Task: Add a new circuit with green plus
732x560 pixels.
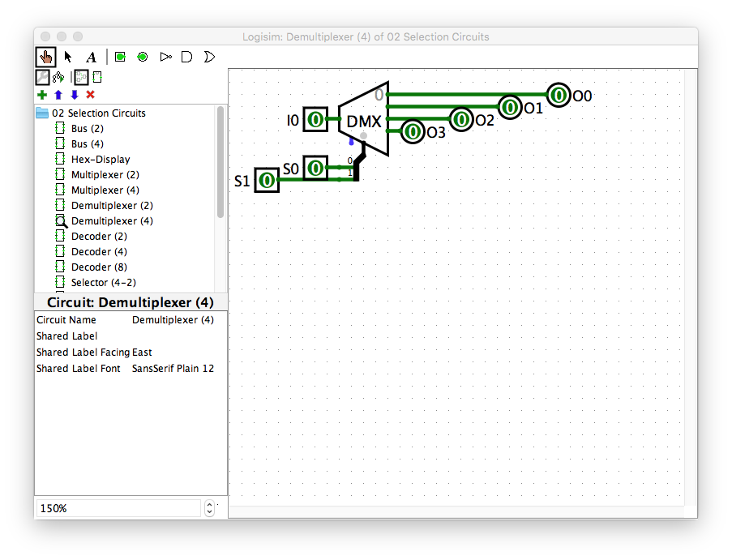Action: [x=42, y=95]
